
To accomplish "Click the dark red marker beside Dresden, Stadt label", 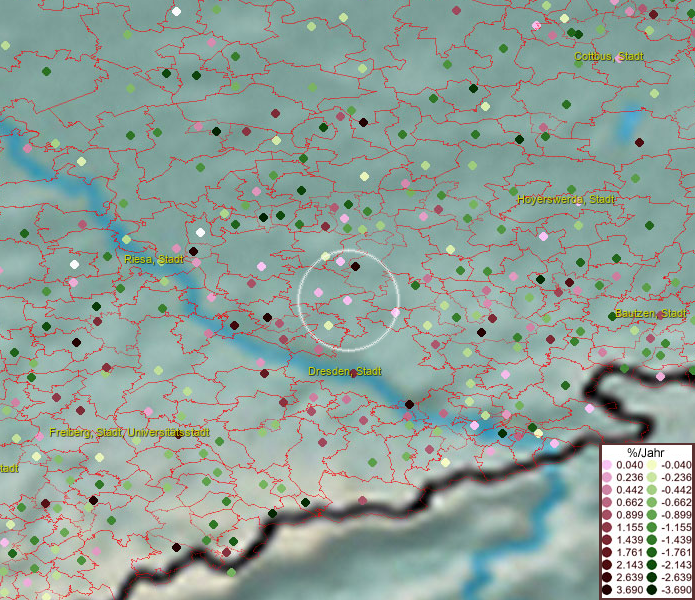I will pos(353,374).
